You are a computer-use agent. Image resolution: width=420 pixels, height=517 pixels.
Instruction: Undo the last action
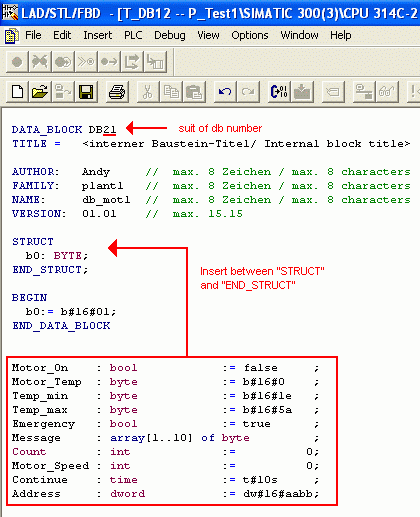pos(225,91)
